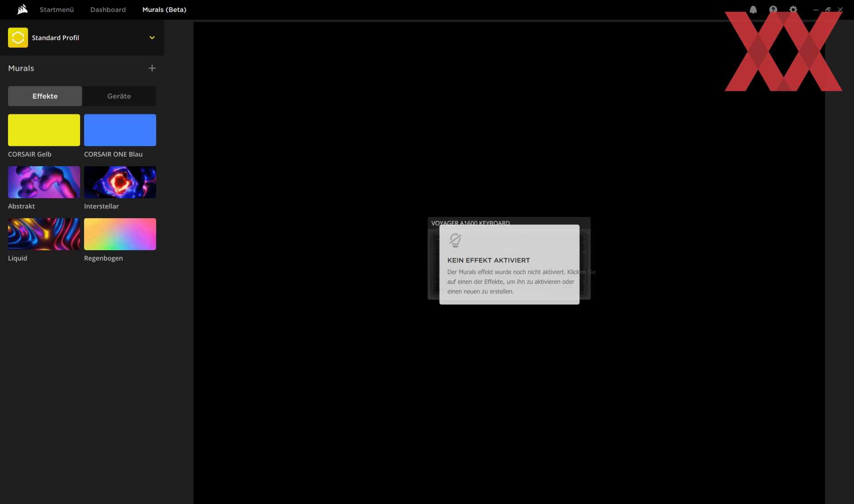Open the settings gear icon
The image size is (854, 504).
793,9
